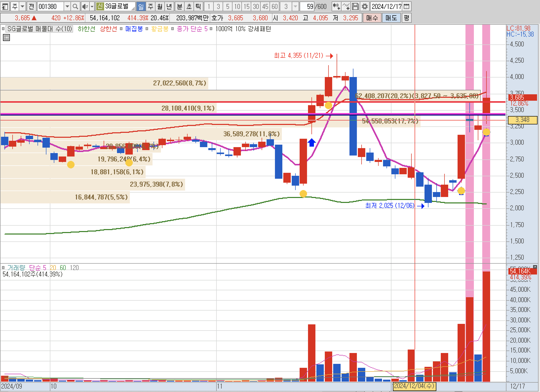The height and width of the screenshot is (392, 540).
Task: Click the stock search magnifier icon
Action: coord(76,6)
